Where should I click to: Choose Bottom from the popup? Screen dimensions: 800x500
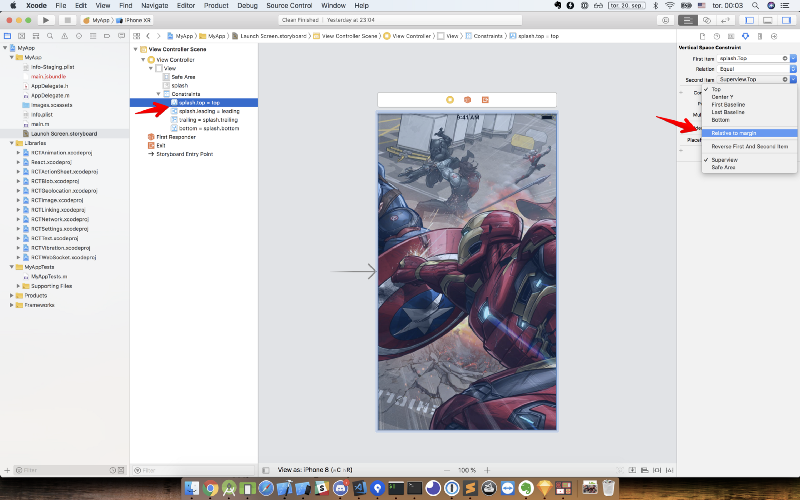coord(720,120)
